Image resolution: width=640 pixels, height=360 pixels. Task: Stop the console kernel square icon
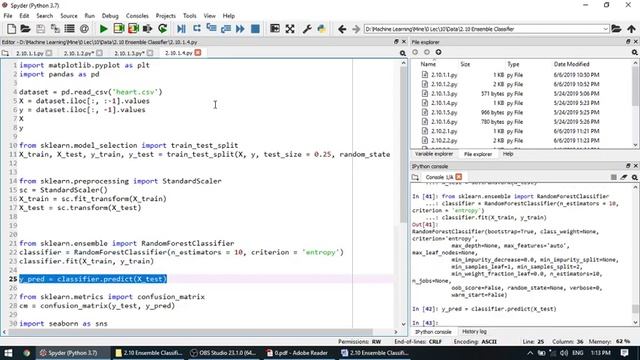click(613, 177)
